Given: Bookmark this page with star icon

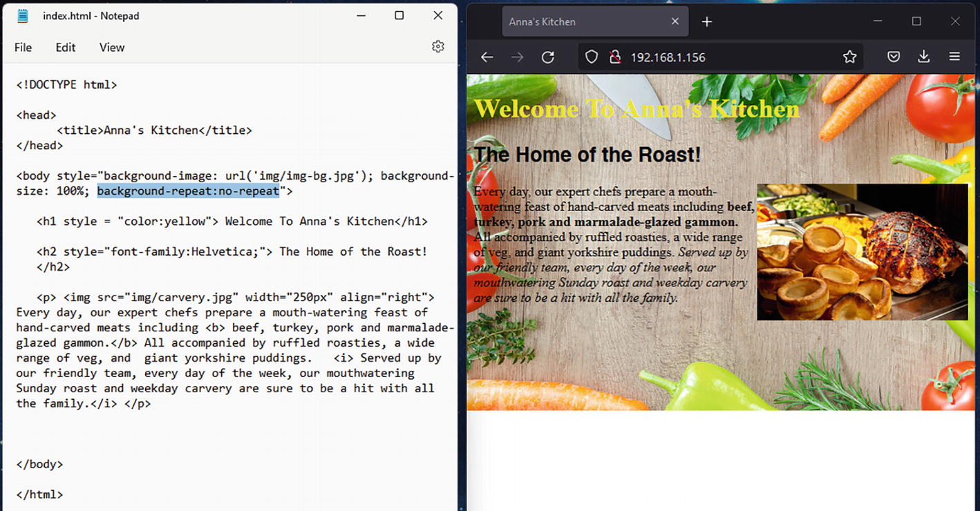Looking at the screenshot, I should [849, 57].
